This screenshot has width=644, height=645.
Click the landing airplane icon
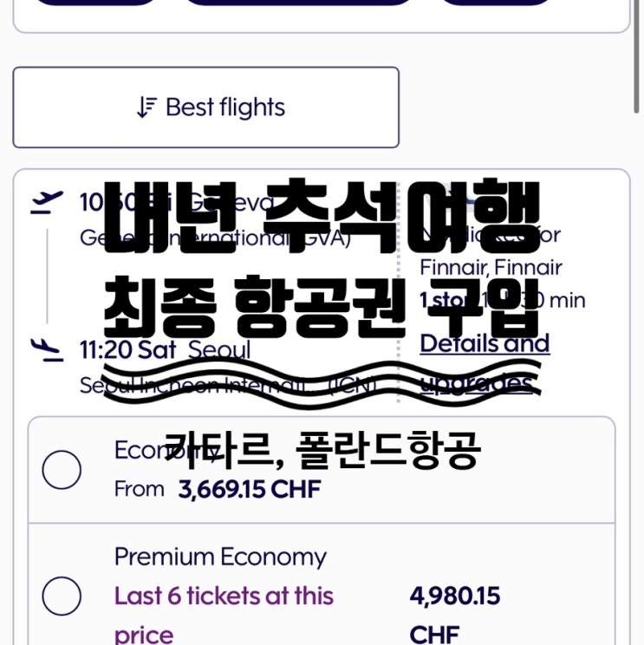coord(47,349)
